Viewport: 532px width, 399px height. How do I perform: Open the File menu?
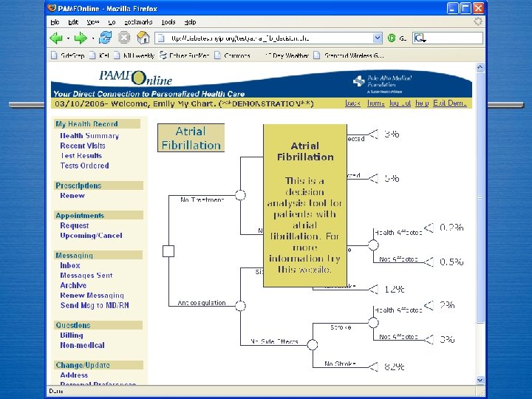pos(55,22)
